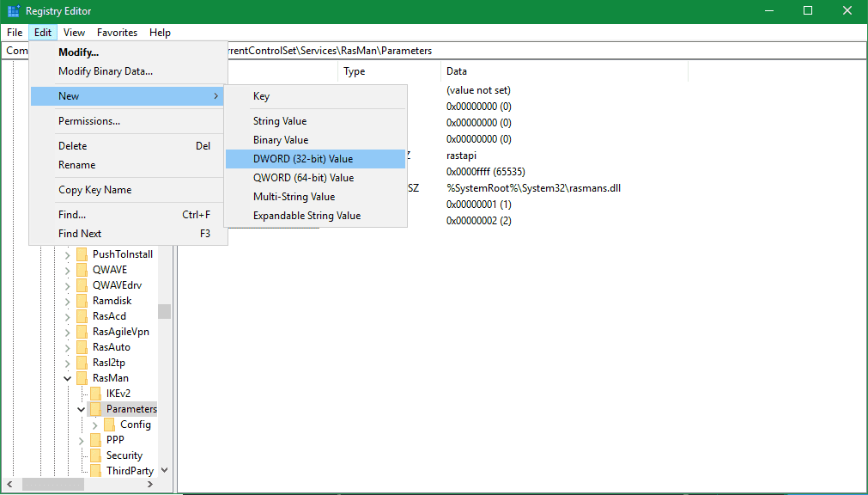This screenshot has height=495, width=868.
Task: Click the Config subkey folder icon
Action: click(x=109, y=425)
